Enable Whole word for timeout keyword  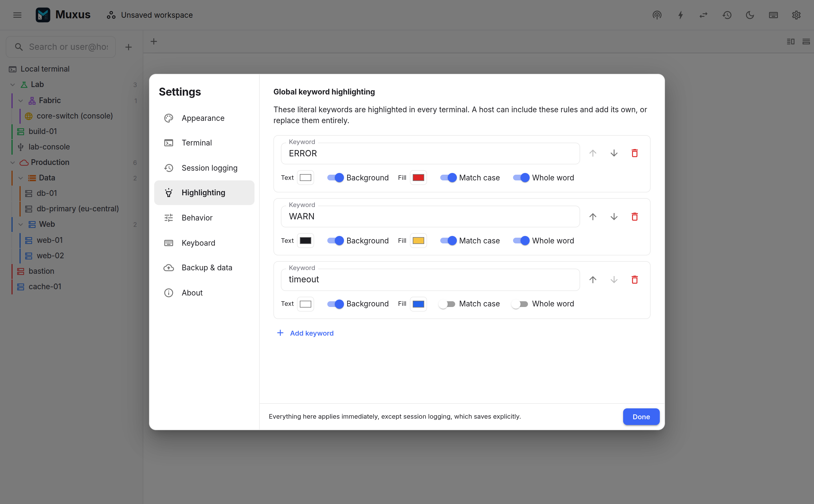click(520, 304)
